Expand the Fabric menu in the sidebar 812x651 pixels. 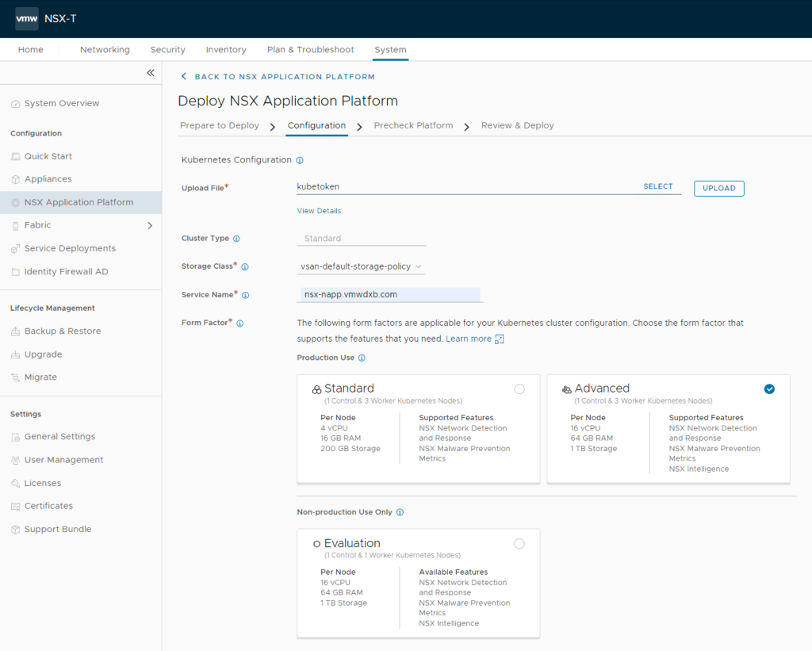pos(150,226)
